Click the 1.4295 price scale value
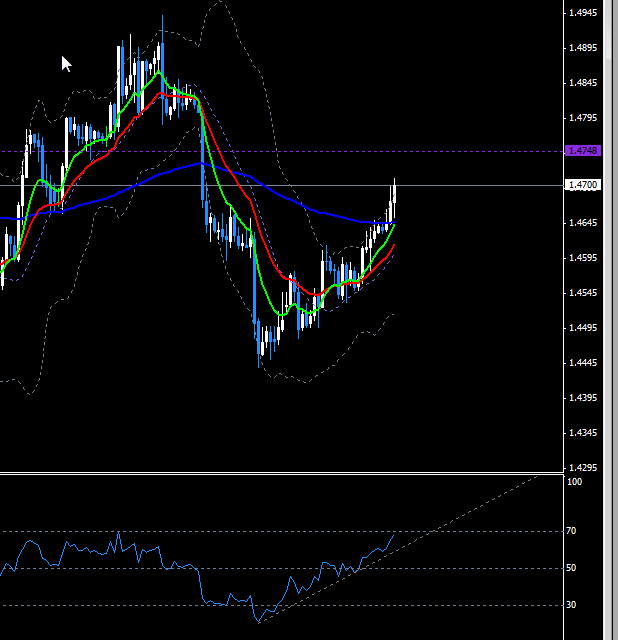The image size is (618, 640). (582, 468)
